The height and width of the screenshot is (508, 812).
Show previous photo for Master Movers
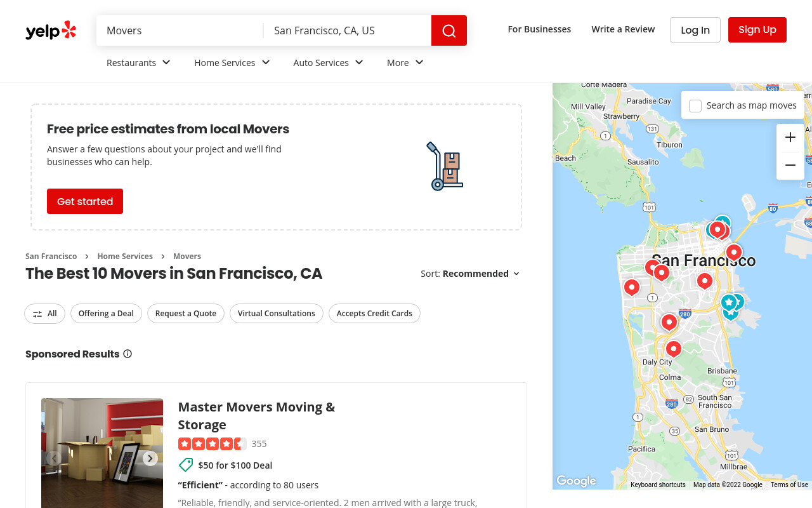point(55,458)
